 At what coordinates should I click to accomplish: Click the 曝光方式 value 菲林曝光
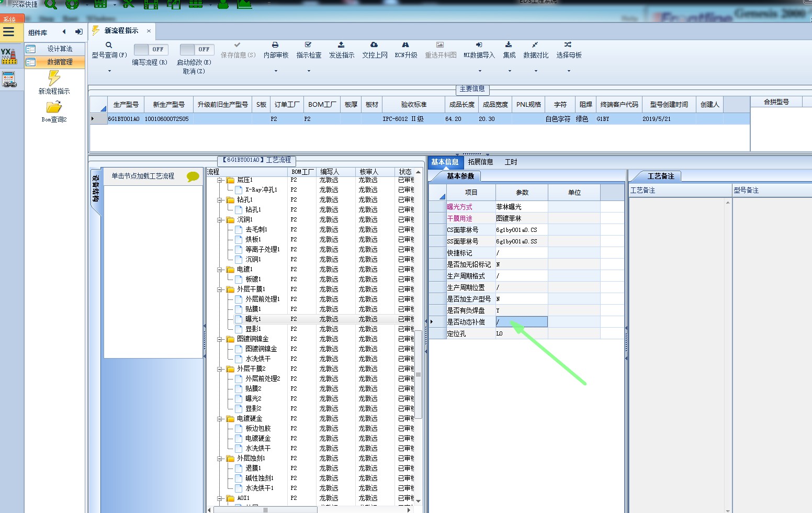[x=521, y=207]
